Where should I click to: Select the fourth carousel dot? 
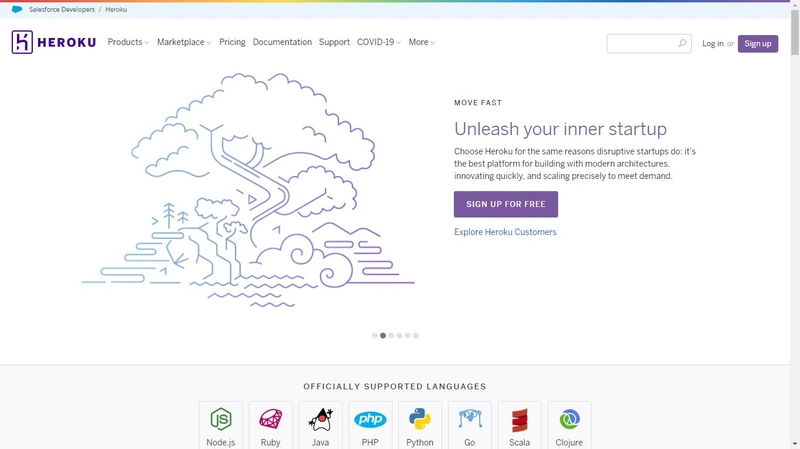click(x=399, y=336)
